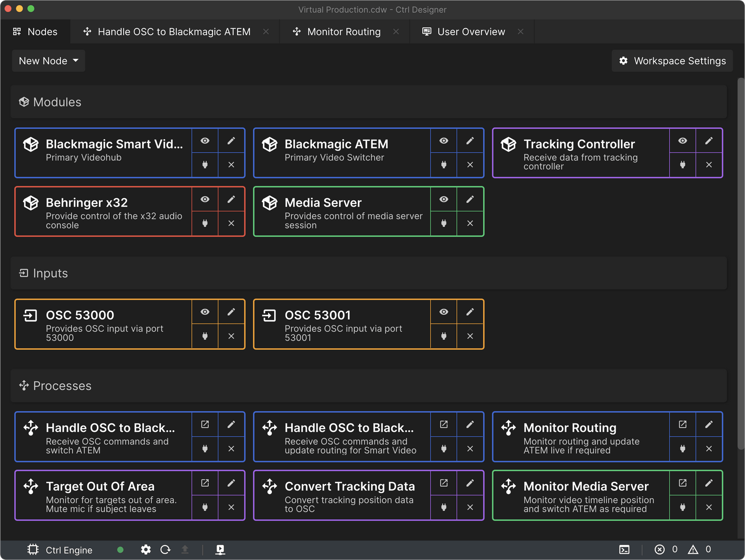Switch to the Monitor Routing tab

point(343,32)
